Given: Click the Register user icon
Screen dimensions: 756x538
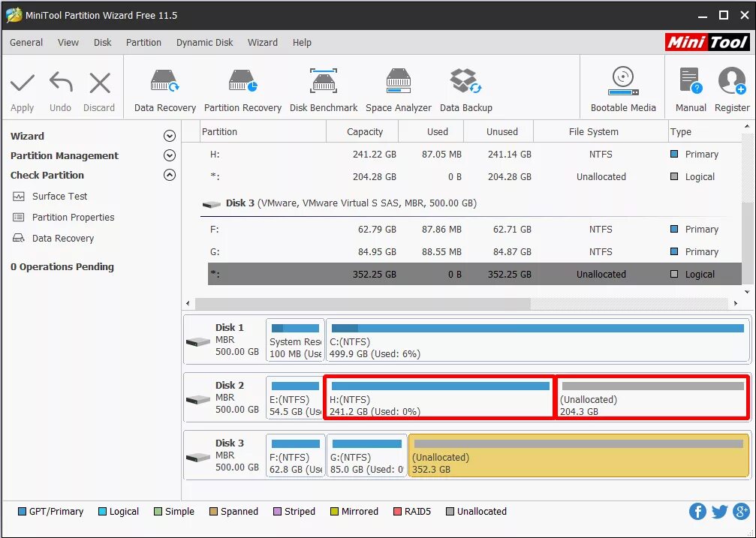Looking at the screenshot, I should (x=732, y=81).
